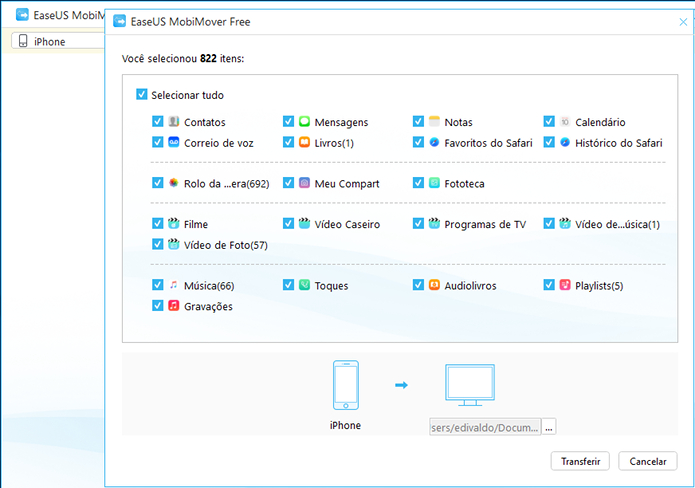Click the orange Livros icon

coord(304,142)
